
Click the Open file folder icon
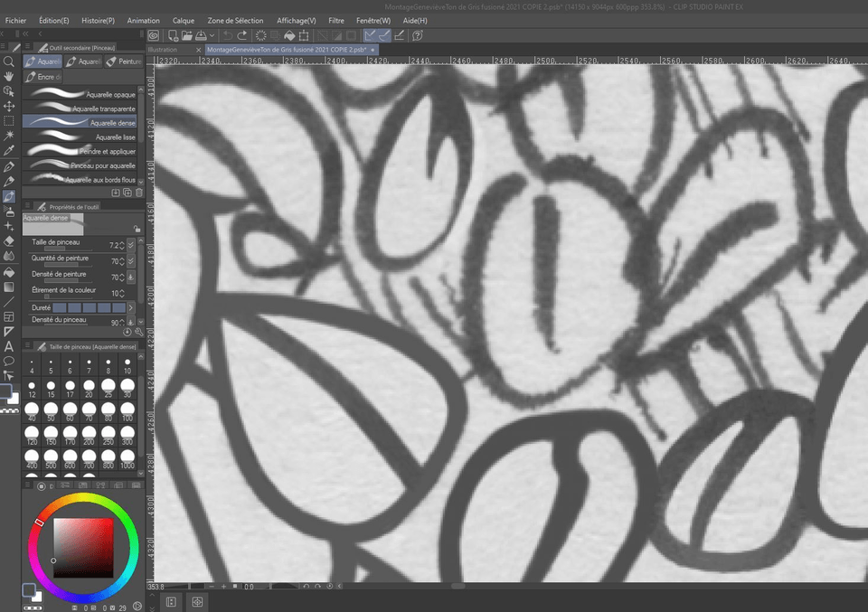pyautogui.click(x=185, y=35)
